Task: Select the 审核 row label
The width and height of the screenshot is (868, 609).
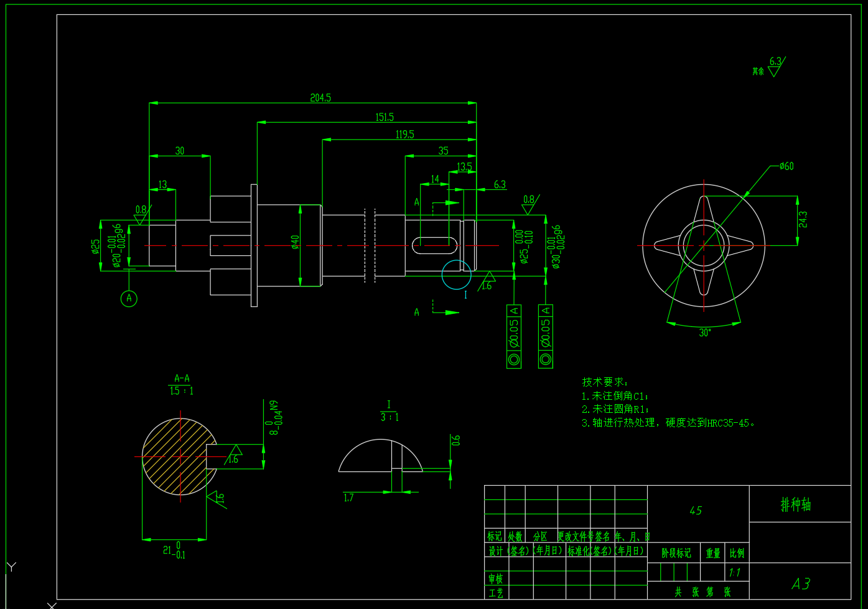Action: [495, 579]
